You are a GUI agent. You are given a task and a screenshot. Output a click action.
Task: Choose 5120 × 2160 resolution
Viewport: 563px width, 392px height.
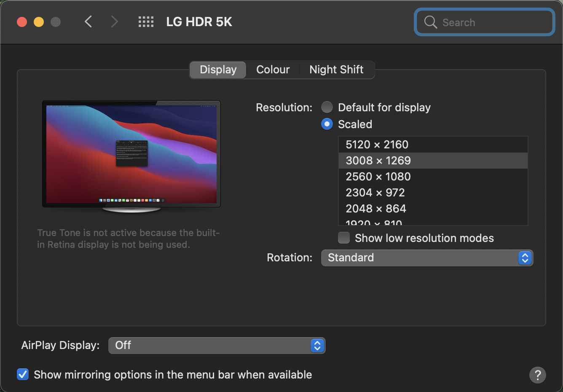click(x=433, y=145)
